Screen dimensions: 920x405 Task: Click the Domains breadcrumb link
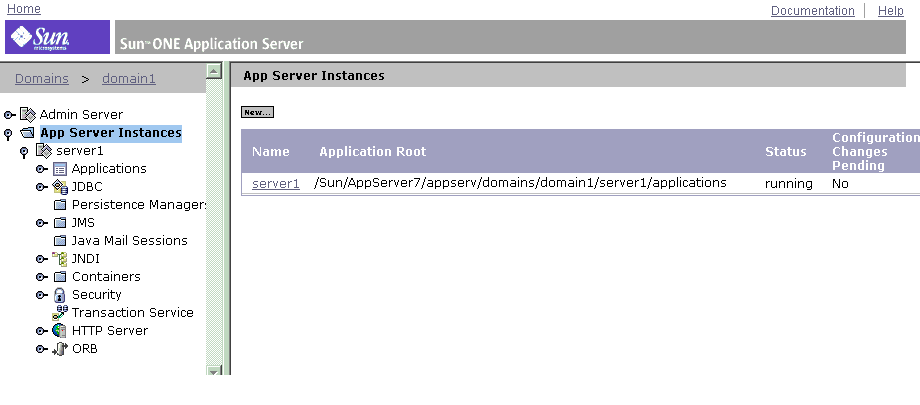tap(42, 79)
